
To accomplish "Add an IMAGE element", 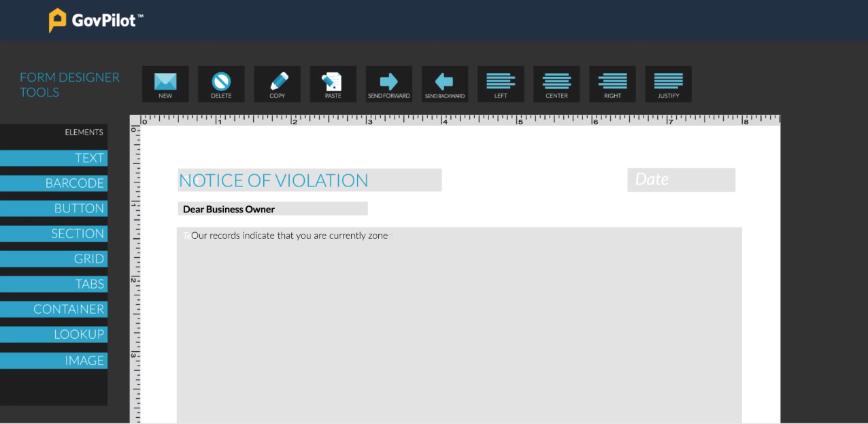I will 54,361.
